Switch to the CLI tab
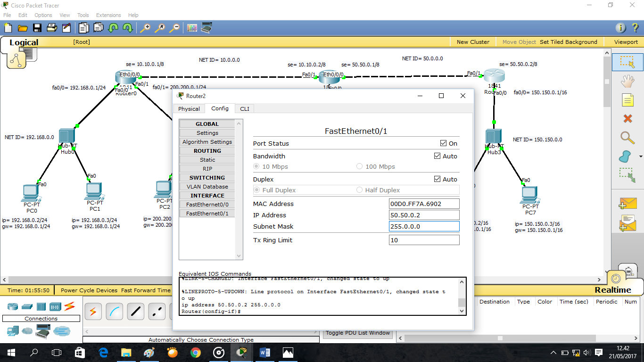Image resolution: width=644 pixels, height=362 pixels. point(245,109)
